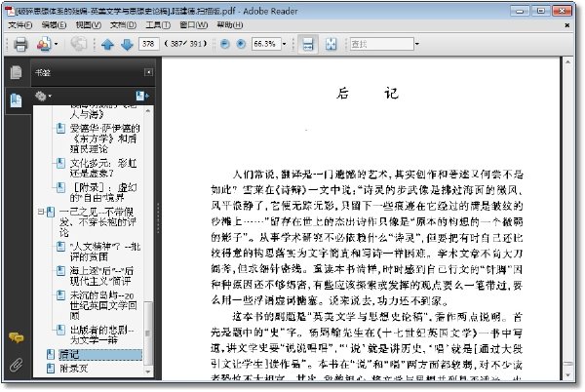Click the 书签 panel title
Viewport: 585px width, 392px height.
pos(43,73)
